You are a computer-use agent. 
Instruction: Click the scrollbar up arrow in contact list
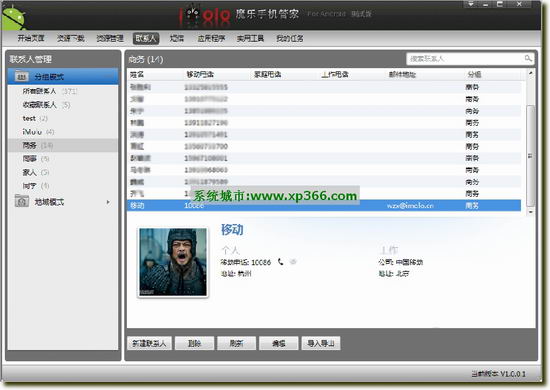tap(531, 73)
